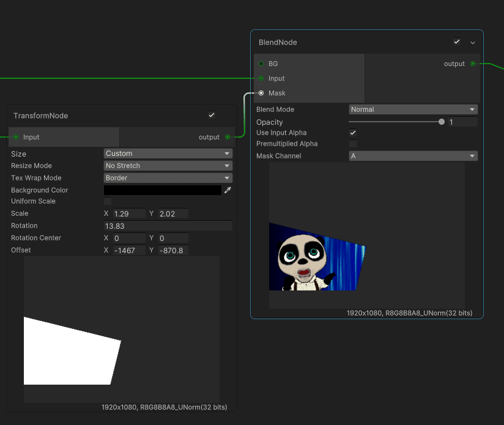Click the Opacity slider handle
This screenshot has height=425, width=504.
click(442, 122)
